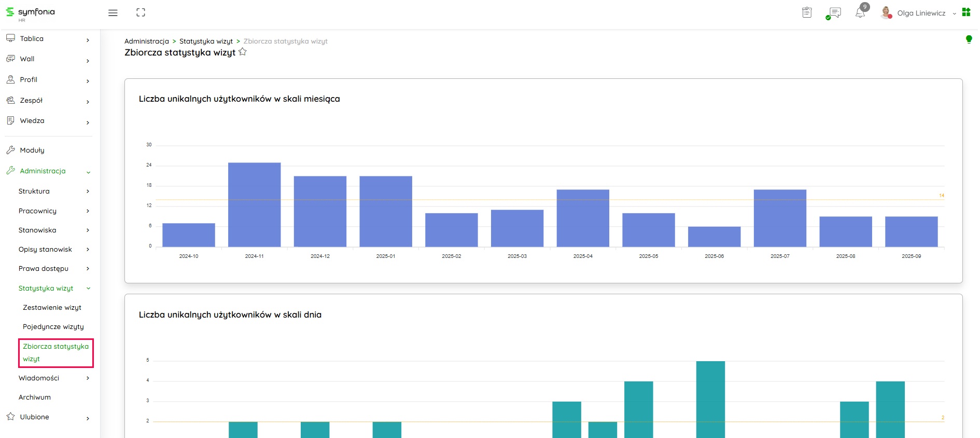Open the notifications bell
Image resolution: width=980 pixels, height=438 pixels.
[860, 13]
